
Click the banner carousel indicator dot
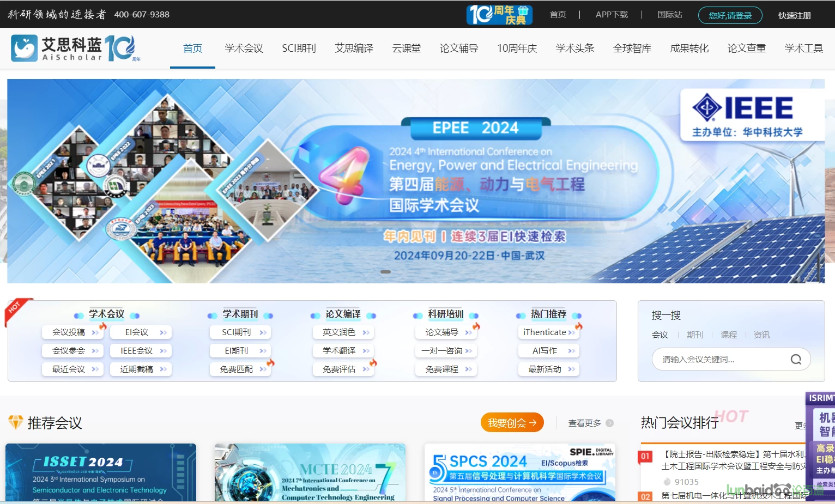click(385, 271)
